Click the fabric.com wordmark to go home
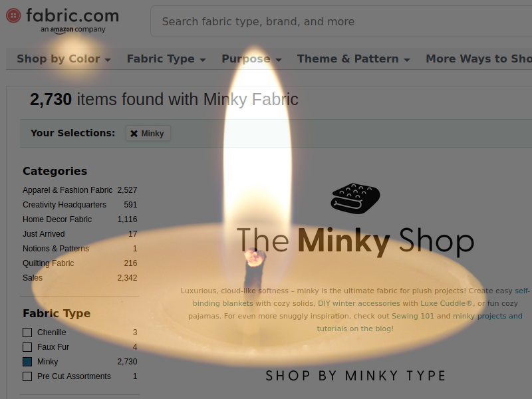532x399 pixels. [x=72, y=15]
